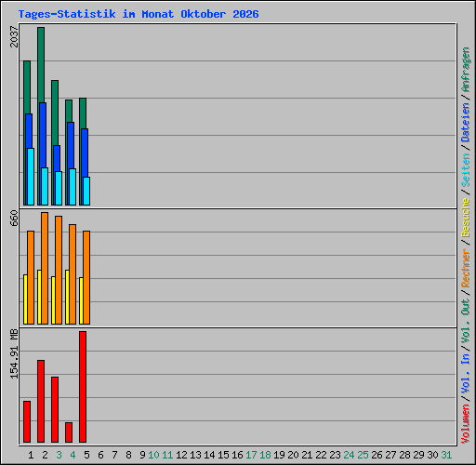The height and width of the screenshot is (465, 476).
Task: Click day number 17 on the x-axis
Action: 251,455
